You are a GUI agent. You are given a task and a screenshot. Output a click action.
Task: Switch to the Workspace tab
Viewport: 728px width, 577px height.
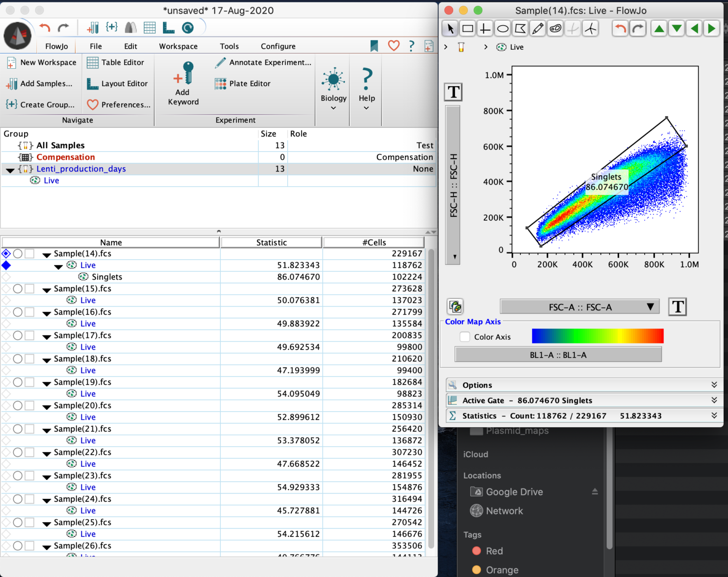click(x=178, y=46)
